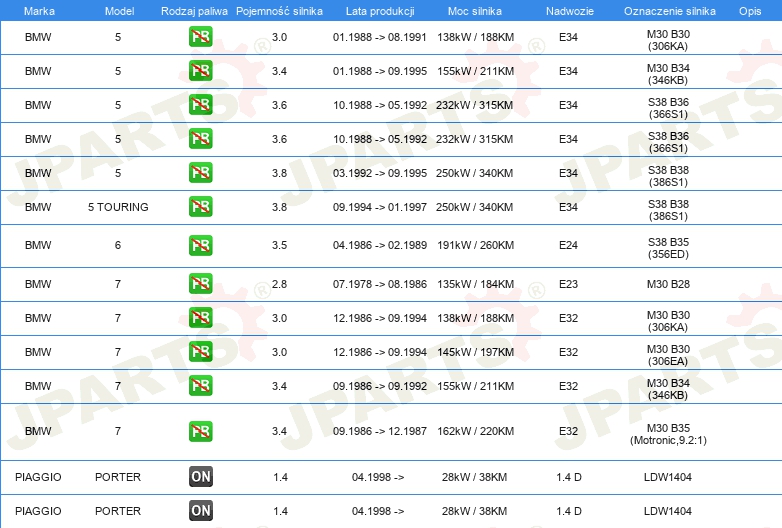782x528 pixels.
Task: Select the date range 03.1992 -> 09.1995
Action: point(380,173)
